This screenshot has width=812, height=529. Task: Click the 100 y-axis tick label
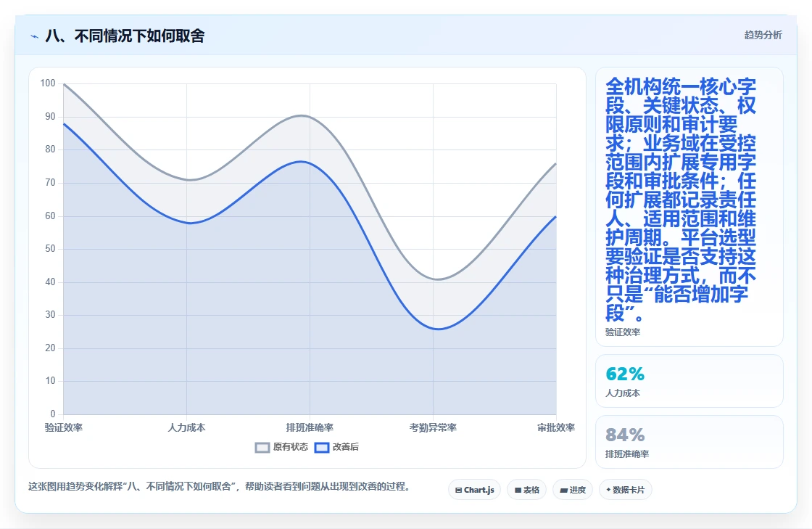pyautogui.click(x=48, y=83)
